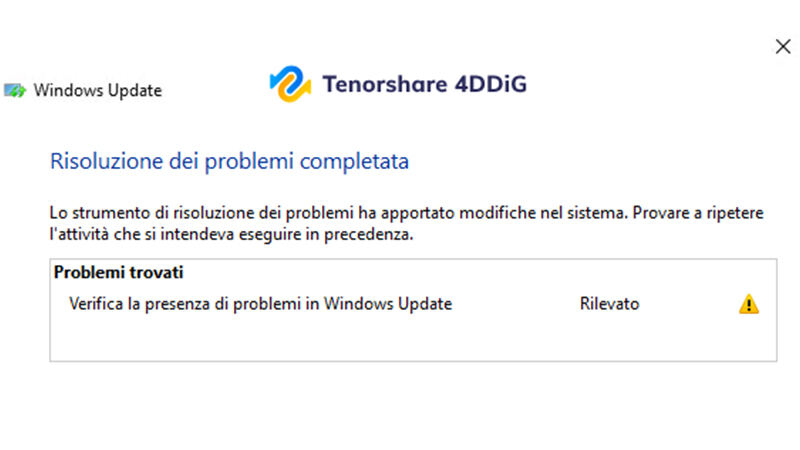Click the '4DDiG' brand name text
800x450 pixels.
489,84
